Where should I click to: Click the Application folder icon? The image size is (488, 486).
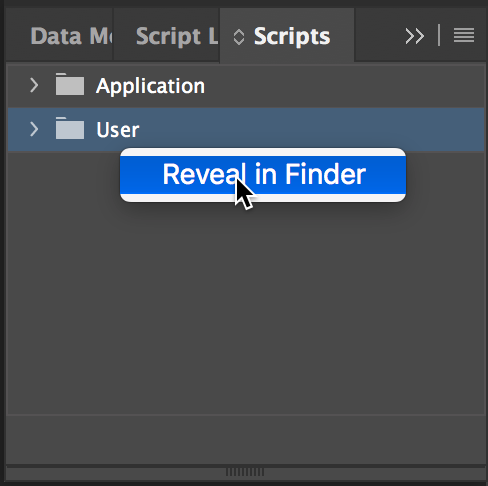tap(70, 84)
